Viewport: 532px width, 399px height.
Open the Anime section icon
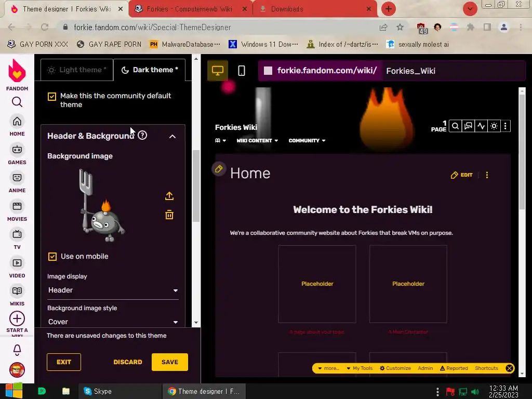point(17,178)
